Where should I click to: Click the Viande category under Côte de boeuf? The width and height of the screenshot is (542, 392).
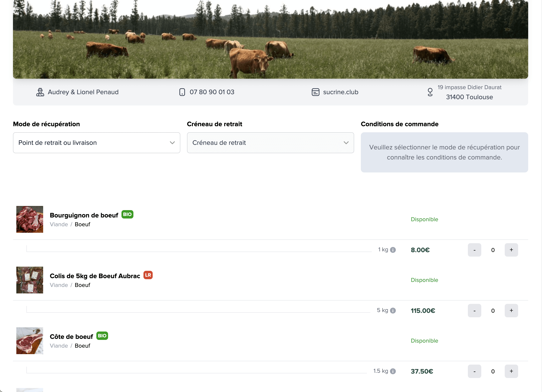tap(59, 346)
